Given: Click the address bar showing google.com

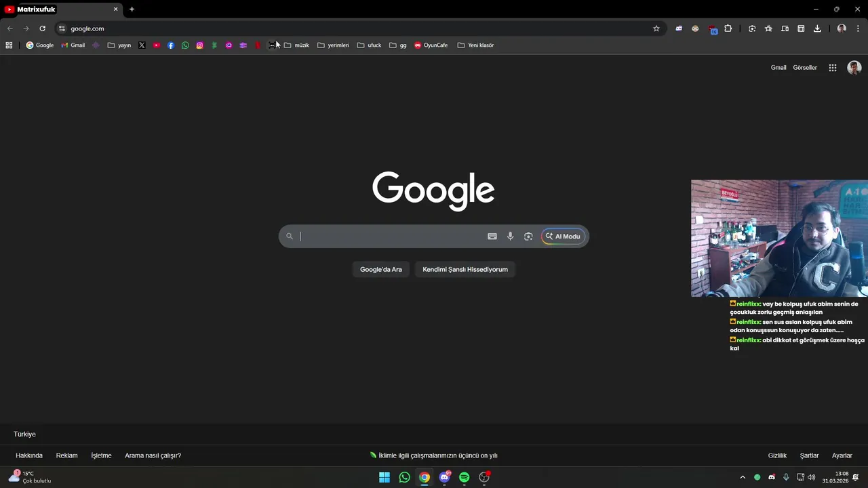Looking at the screenshot, I should (359, 28).
